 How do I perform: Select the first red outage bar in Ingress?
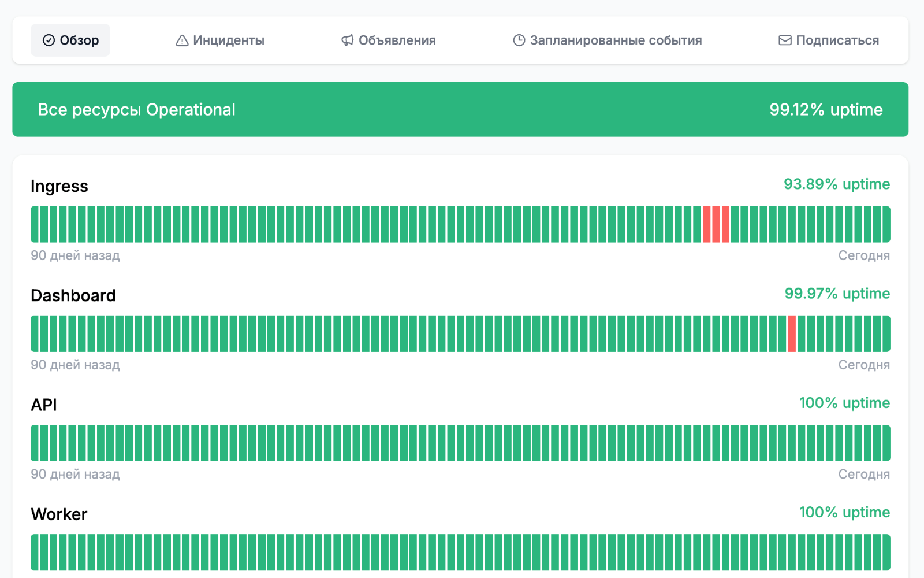[x=706, y=224]
